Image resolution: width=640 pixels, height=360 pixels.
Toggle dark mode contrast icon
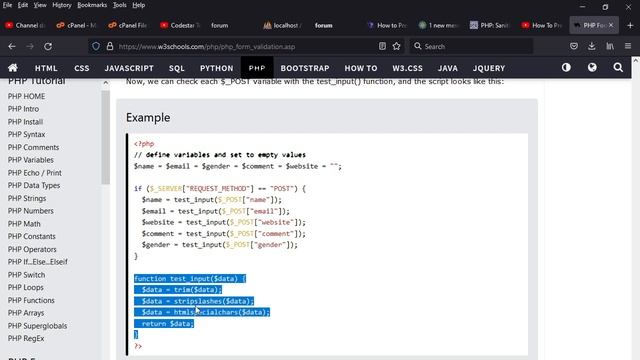pyautogui.click(x=566, y=67)
